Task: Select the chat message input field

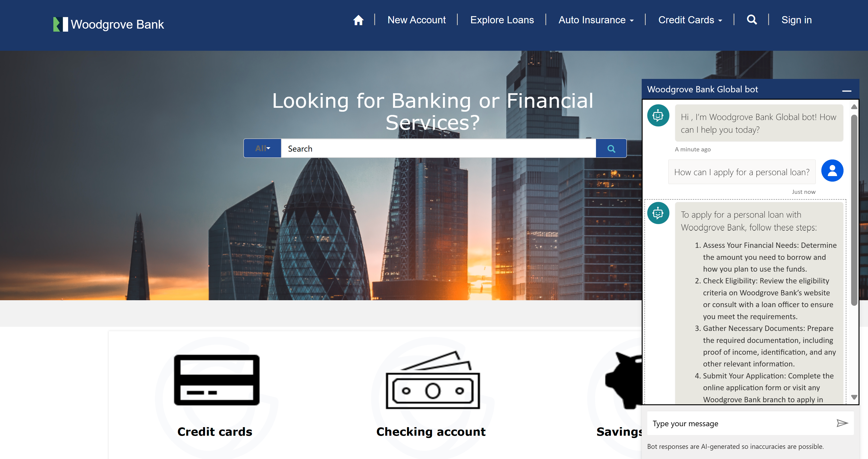Action: [x=740, y=423]
